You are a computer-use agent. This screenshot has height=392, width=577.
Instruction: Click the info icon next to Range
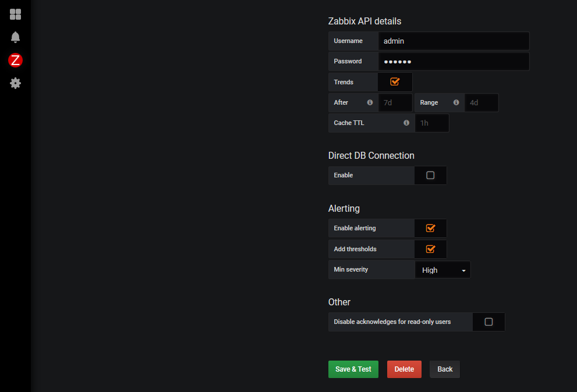click(x=456, y=102)
